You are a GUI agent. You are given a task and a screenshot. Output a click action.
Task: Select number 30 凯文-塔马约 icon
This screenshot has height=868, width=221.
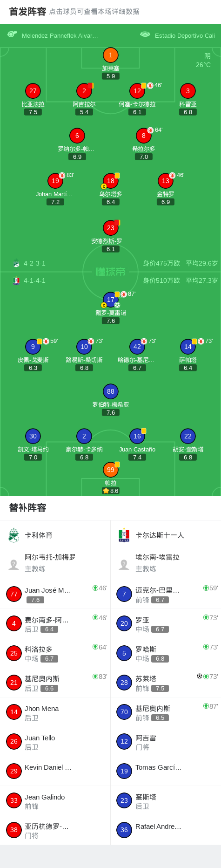33,436
